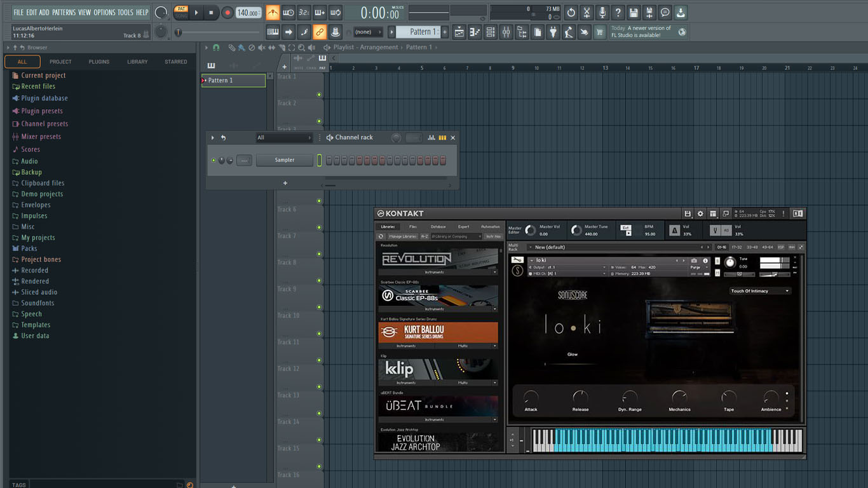Click the tempo 140.000 field
The image size is (868, 488).
pyautogui.click(x=248, y=13)
